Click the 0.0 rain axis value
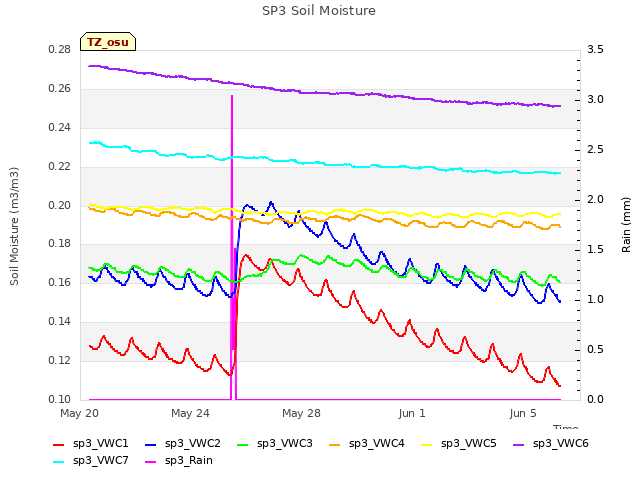 595,399
